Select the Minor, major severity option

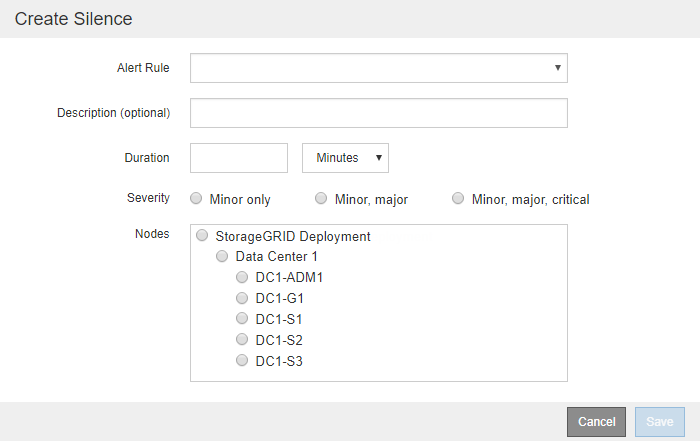click(x=321, y=199)
